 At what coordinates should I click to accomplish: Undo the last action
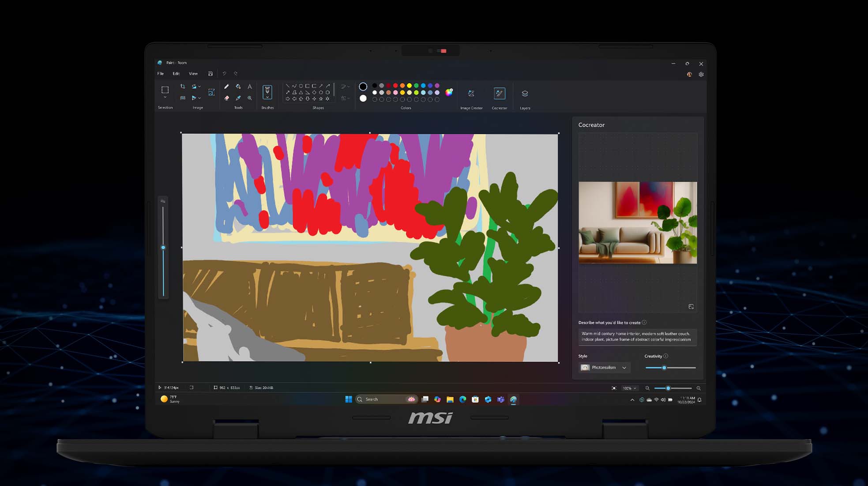(x=224, y=74)
